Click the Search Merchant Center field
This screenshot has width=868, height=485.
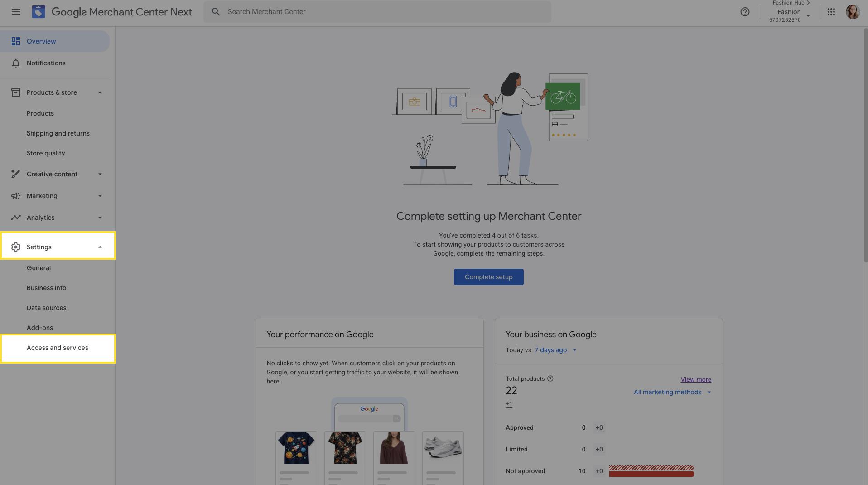[377, 12]
